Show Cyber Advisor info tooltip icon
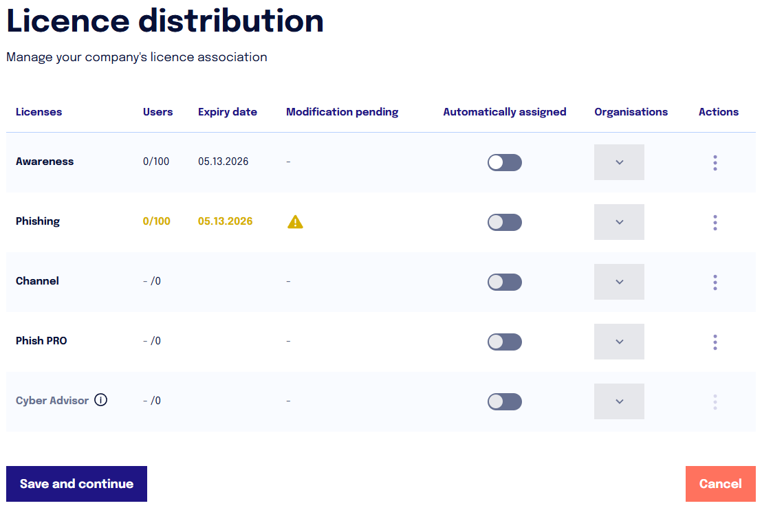The width and height of the screenshot is (773, 532). [100, 400]
